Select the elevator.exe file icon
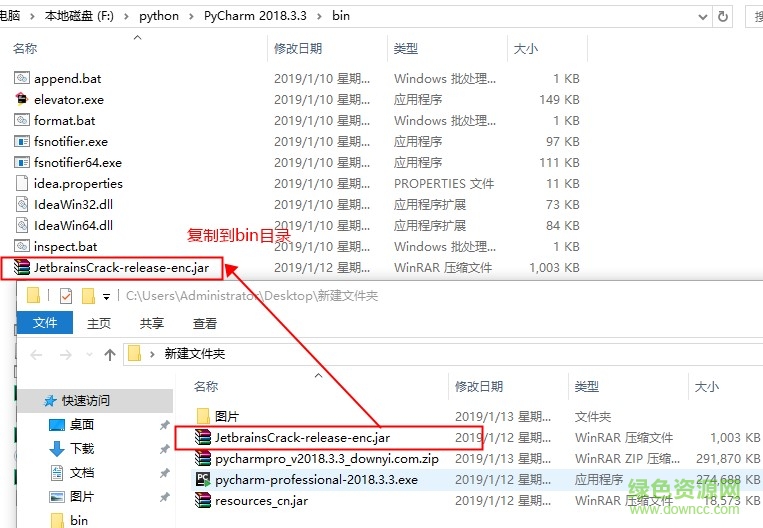The image size is (763, 528). [22, 99]
